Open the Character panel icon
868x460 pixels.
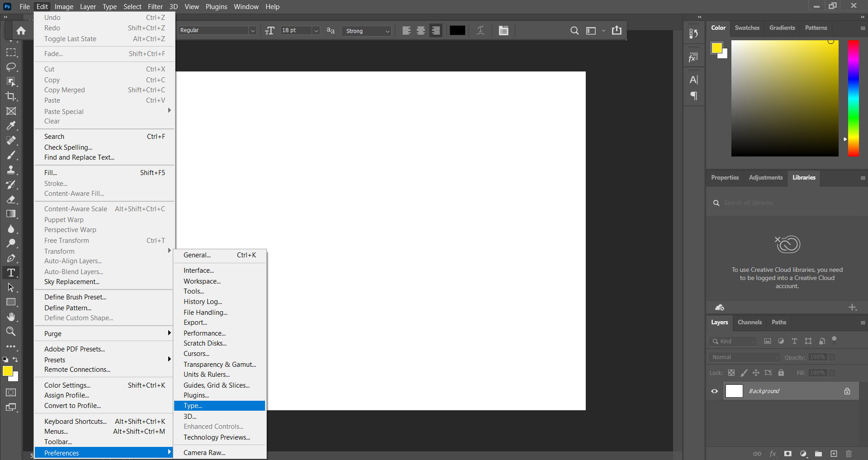693,80
